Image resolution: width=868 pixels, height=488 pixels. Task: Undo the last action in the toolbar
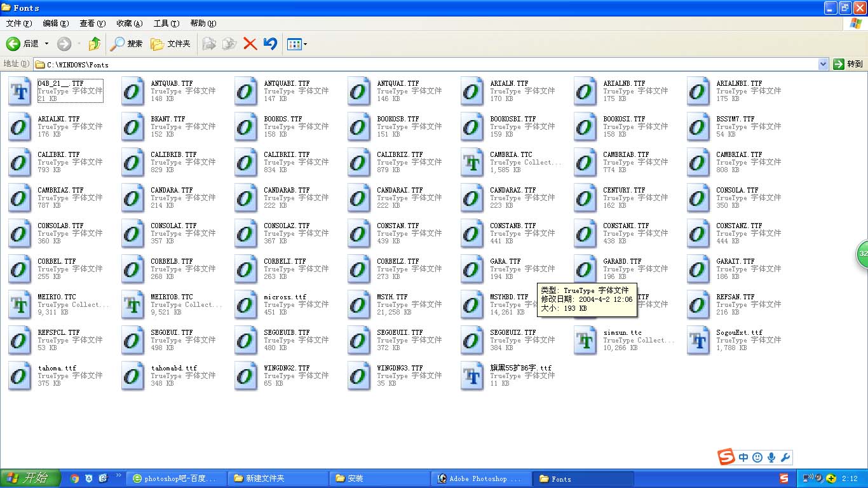pyautogui.click(x=270, y=44)
